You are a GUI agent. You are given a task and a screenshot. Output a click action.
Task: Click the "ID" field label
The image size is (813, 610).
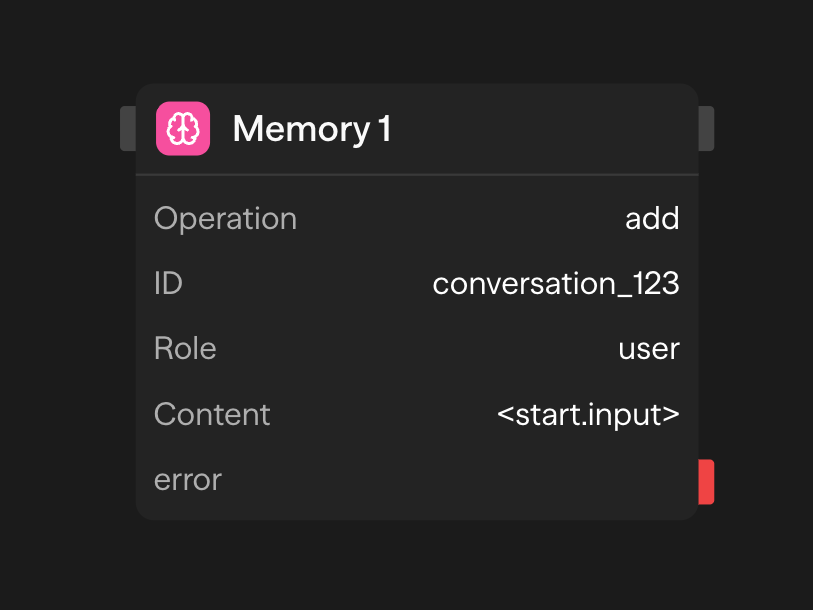pyautogui.click(x=168, y=284)
